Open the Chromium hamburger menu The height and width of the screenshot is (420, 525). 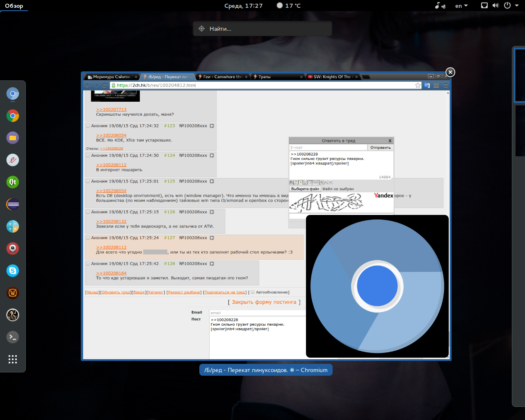(445, 85)
